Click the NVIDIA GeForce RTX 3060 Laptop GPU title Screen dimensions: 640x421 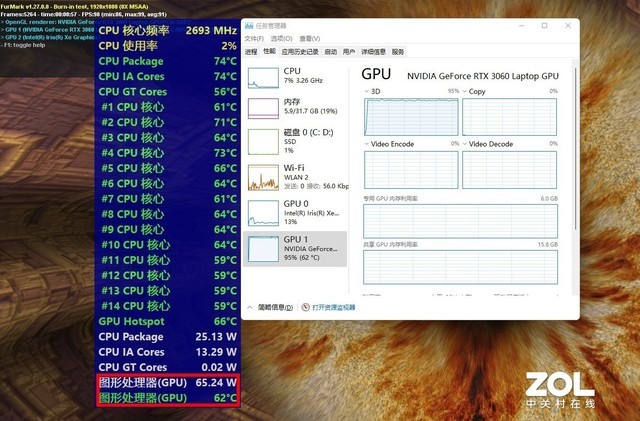(483, 76)
